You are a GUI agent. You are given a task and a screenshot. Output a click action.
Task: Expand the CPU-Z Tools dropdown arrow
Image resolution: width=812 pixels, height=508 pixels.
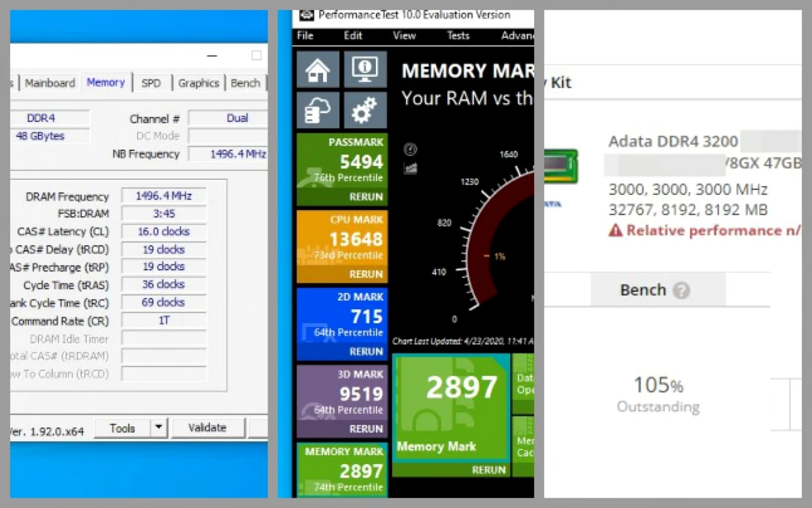158,427
